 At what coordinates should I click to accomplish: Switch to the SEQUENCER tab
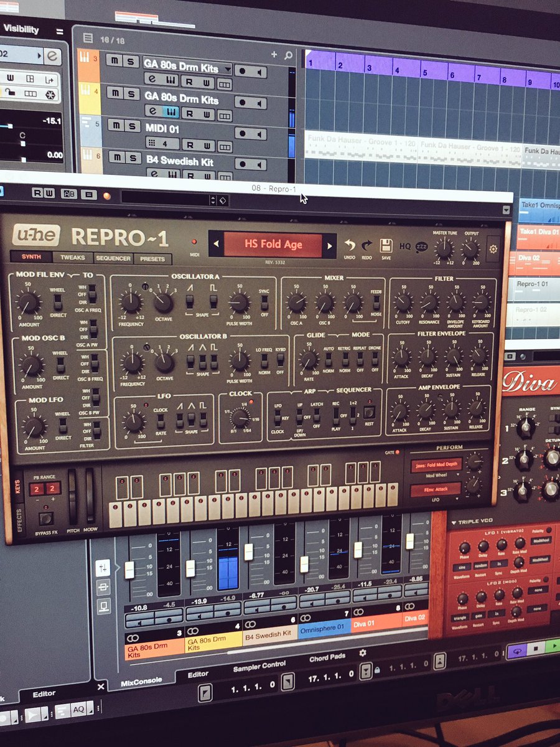[x=113, y=258]
